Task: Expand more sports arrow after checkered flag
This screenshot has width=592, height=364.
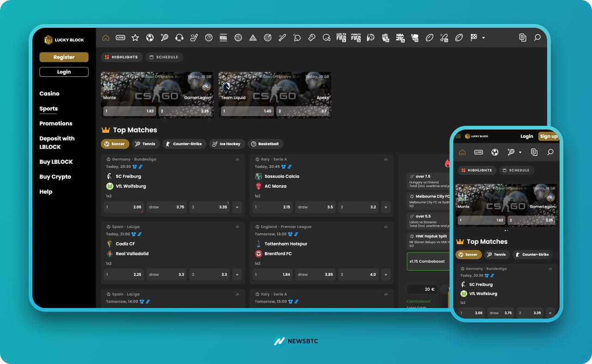Action: click(x=483, y=37)
